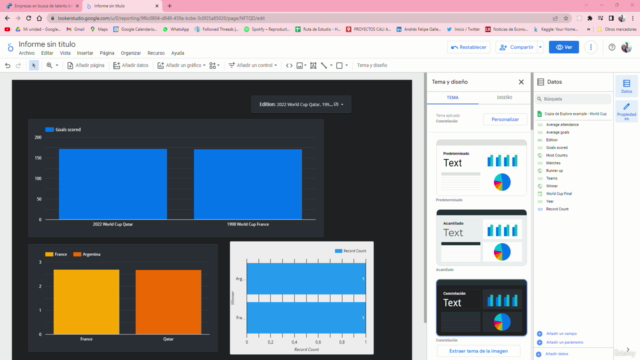The height and width of the screenshot is (360, 640).
Task: Open the Datos side panel tab
Action: [627, 86]
